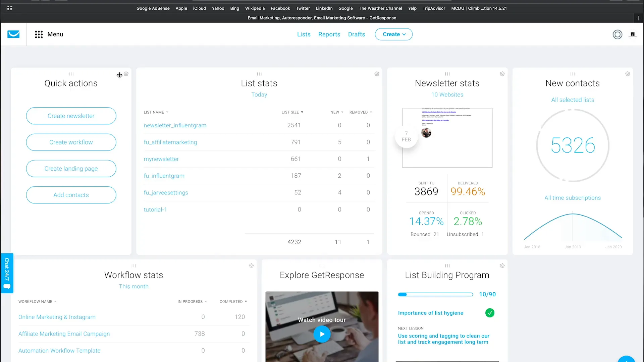Image resolution: width=644 pixels, height=362 pixels.
Task: Play the Explore GetResponse video tour
Action: pyautogui.click(x=322, y=334)
